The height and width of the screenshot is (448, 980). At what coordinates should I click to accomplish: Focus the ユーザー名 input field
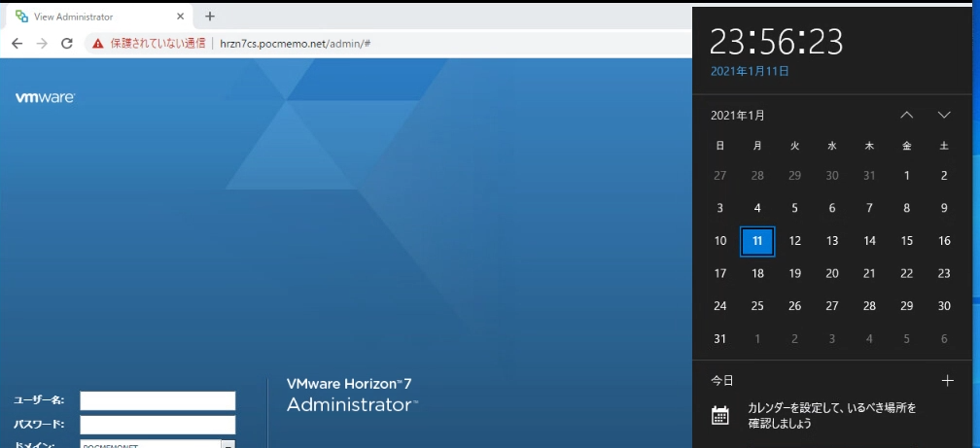point(157,400)
